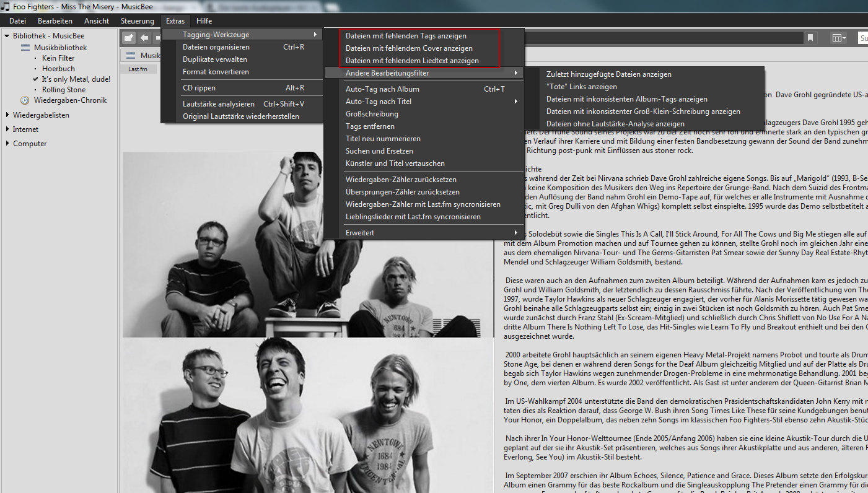Choose Format konvertieren

(242, 72)
